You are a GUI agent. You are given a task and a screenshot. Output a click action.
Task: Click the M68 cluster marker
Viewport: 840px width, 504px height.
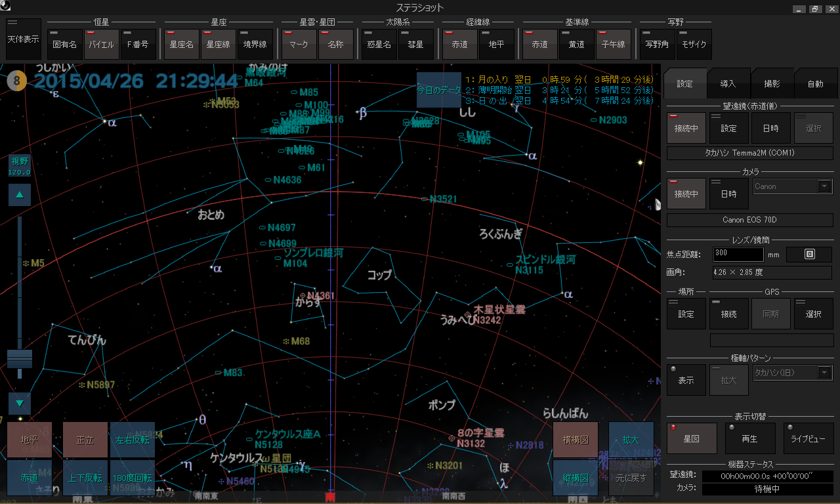pos(286,341)
